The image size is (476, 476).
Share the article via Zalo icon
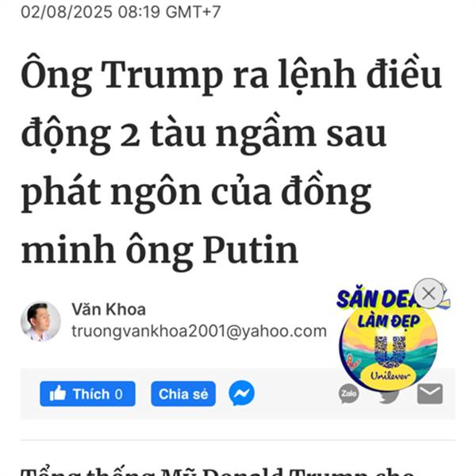pos(348,393)
